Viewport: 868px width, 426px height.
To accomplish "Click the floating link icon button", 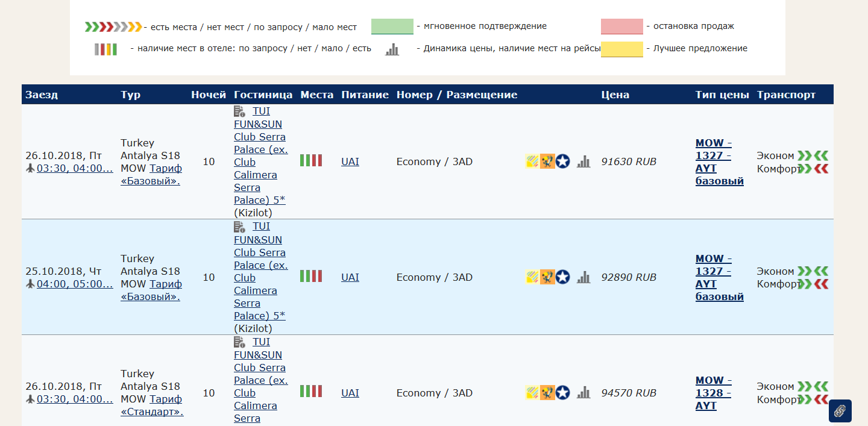I will coord(840,411).
